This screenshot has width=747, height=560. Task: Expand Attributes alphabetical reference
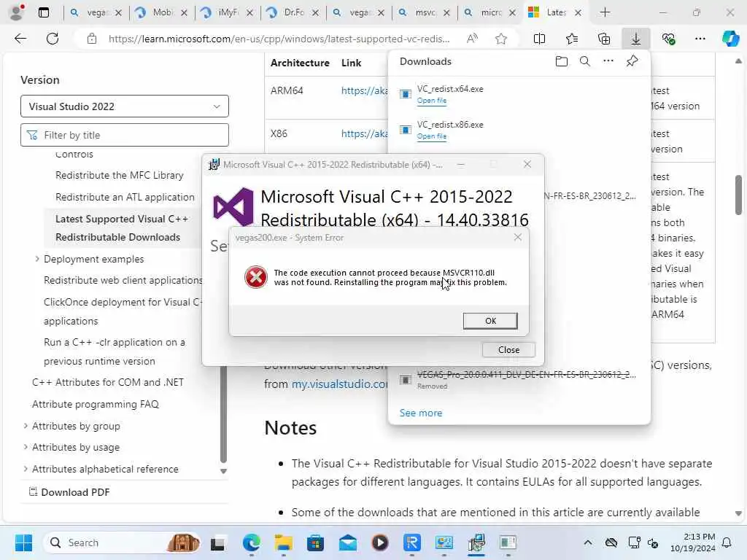click(26, 469)
